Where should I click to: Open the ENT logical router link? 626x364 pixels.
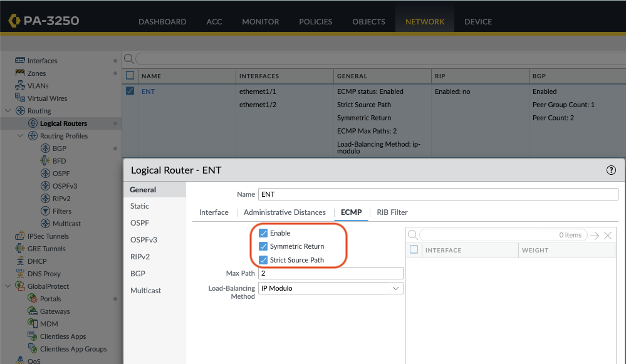point(148,91)
